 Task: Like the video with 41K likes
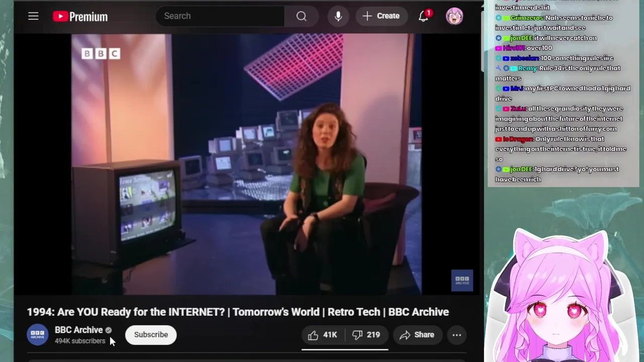tap(323, 335)
